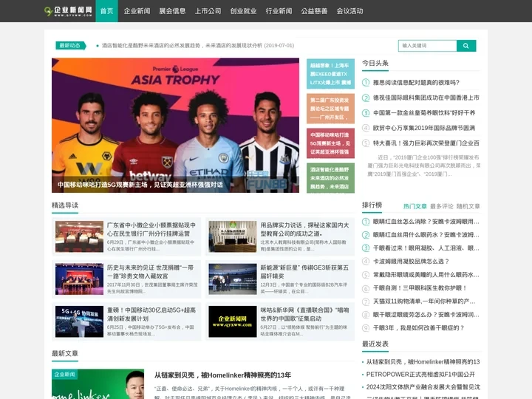532x399 pixels.
Task: Open ranking item 干眼3年，我是如何改善干眼症的？
Action: click(x=419, y=328)
